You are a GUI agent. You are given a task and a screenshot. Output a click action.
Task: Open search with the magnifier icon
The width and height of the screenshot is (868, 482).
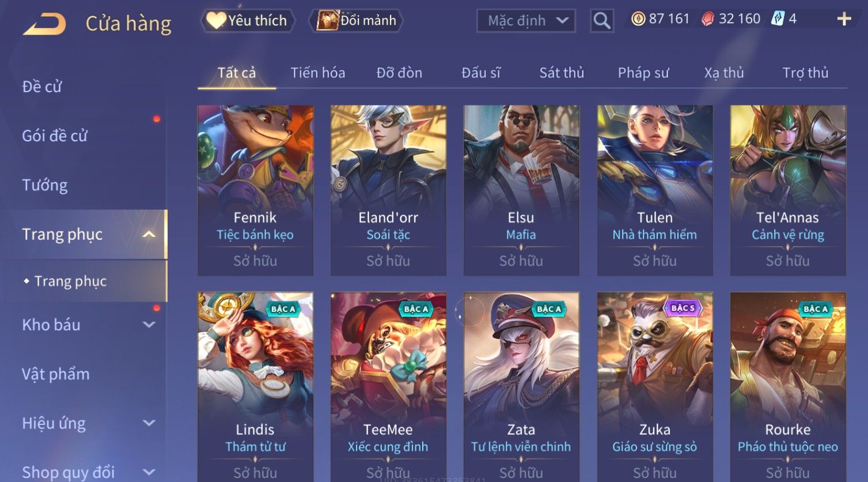[602, 21]
